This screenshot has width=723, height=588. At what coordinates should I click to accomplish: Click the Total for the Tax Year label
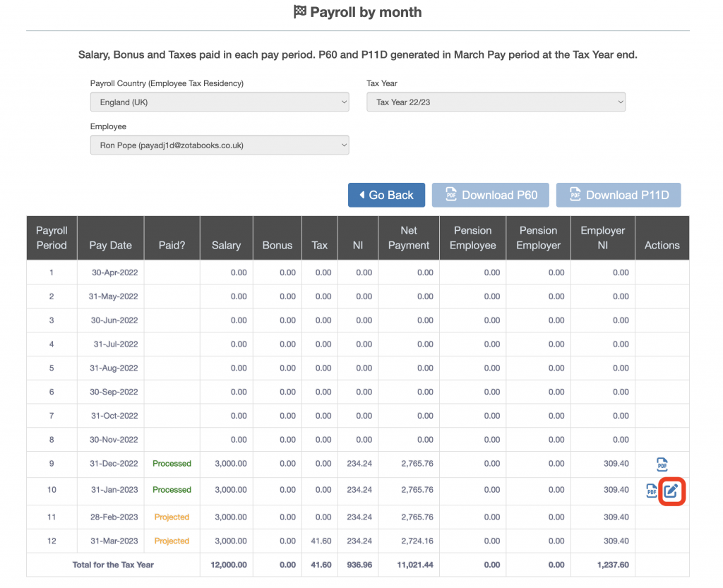(113, 565)
